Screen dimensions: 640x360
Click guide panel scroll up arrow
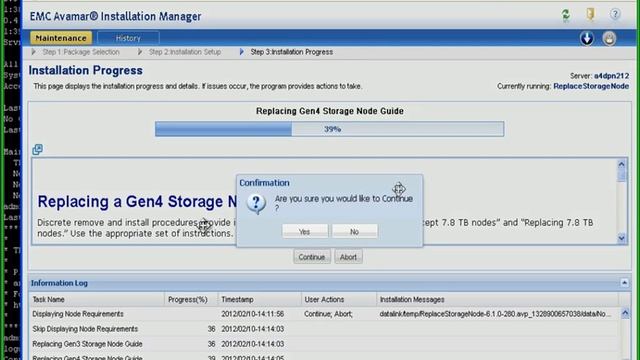(x=621, y=164)
